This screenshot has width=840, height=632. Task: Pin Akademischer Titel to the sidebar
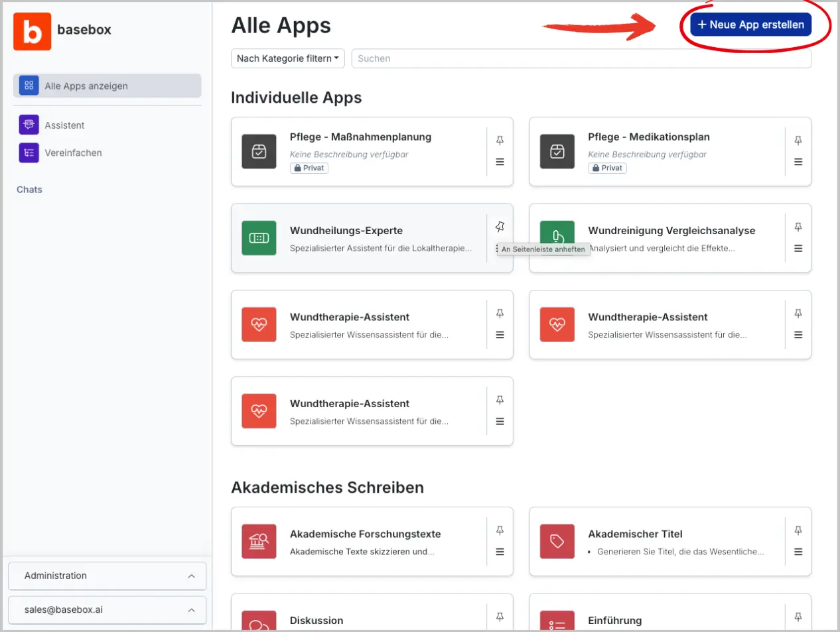[x=798, y=531]
